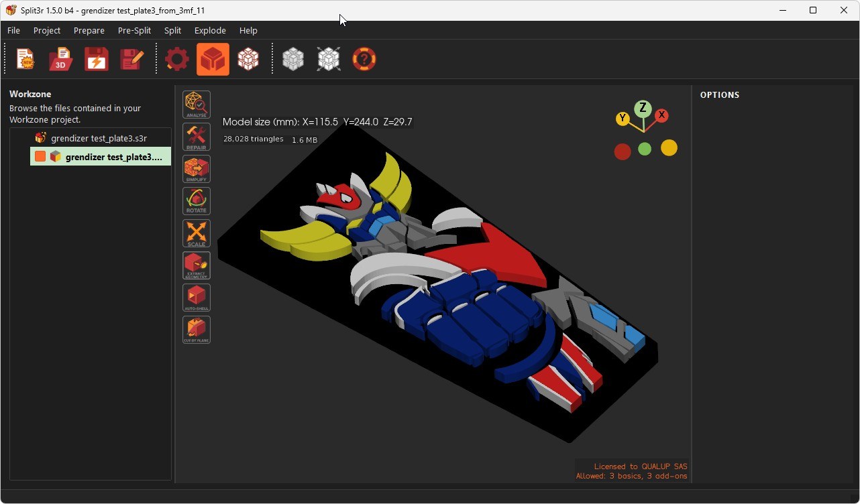Open the Split menu

tap(172, 30)
